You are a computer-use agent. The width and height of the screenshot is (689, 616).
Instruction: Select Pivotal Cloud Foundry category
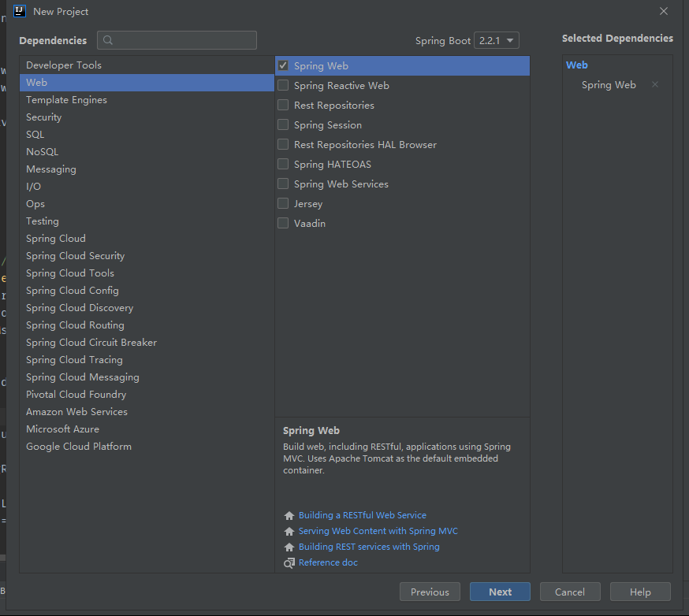(147, 395)
